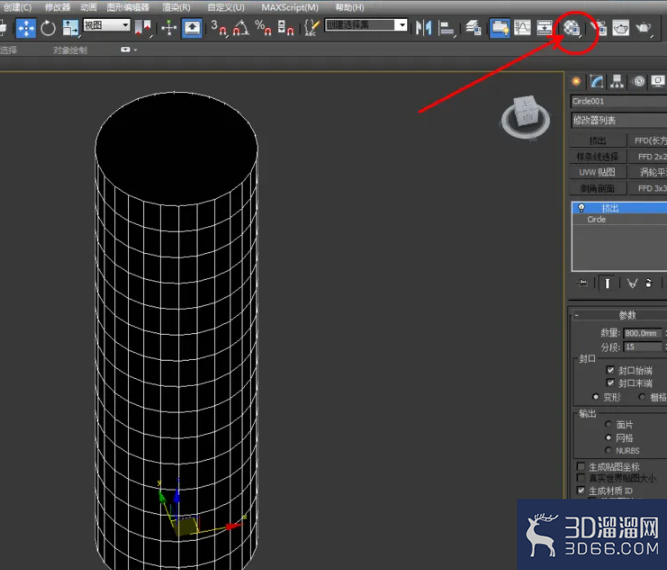Viewport: 667px width, 570px height.
Task: Switch to the Display command panel
Action: tap(658, 81)
